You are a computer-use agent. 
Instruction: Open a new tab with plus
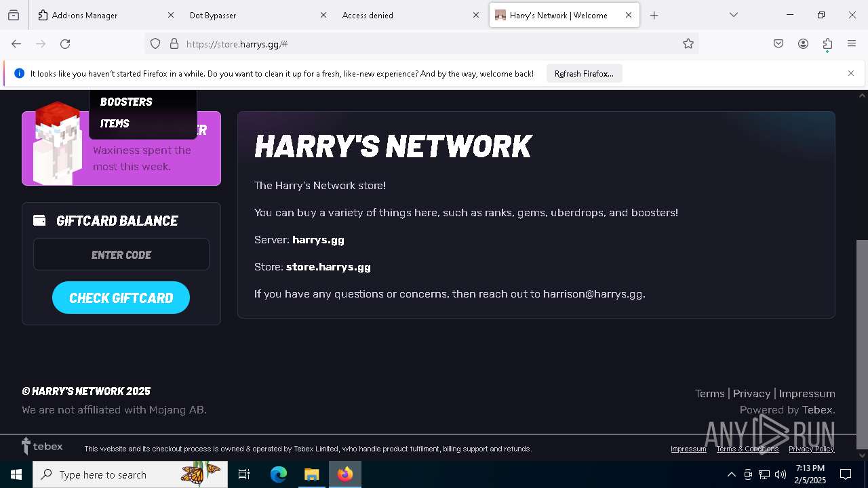(x=654, y=15)
